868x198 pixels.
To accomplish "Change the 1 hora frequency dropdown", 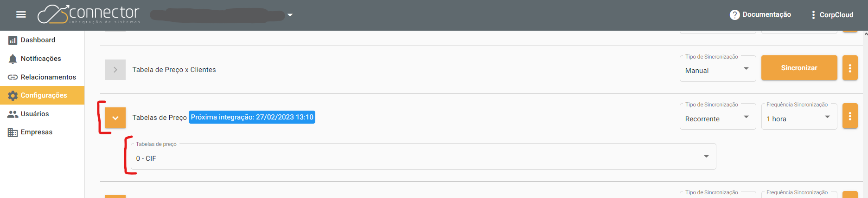I will 798,118.
